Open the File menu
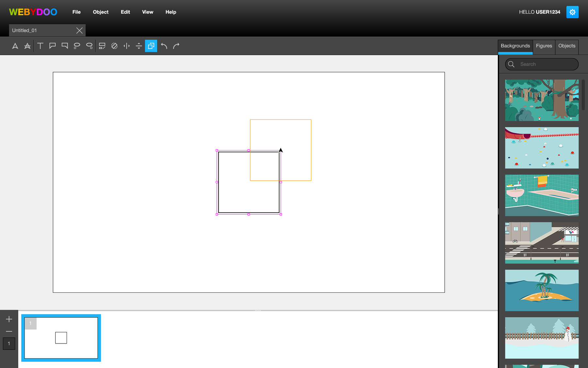 [x=76, y=12]
